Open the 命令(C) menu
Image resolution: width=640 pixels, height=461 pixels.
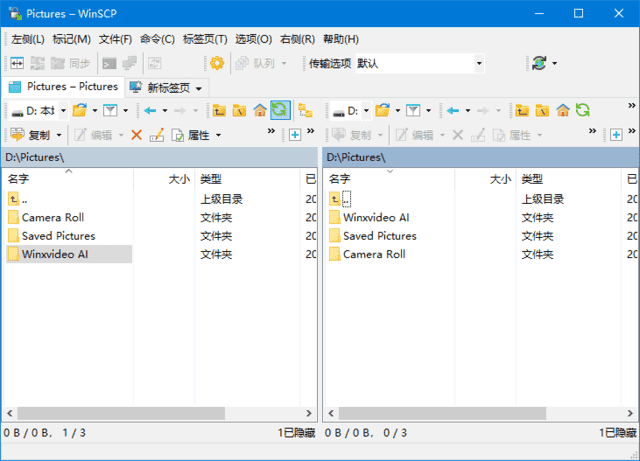157,39
